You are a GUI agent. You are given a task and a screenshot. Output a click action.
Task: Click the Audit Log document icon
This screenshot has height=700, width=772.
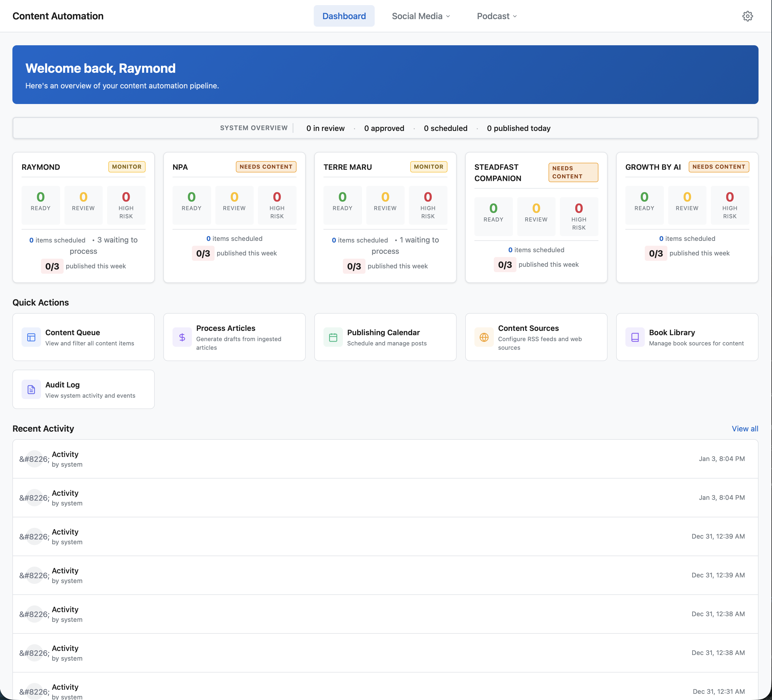click(31, 389)
